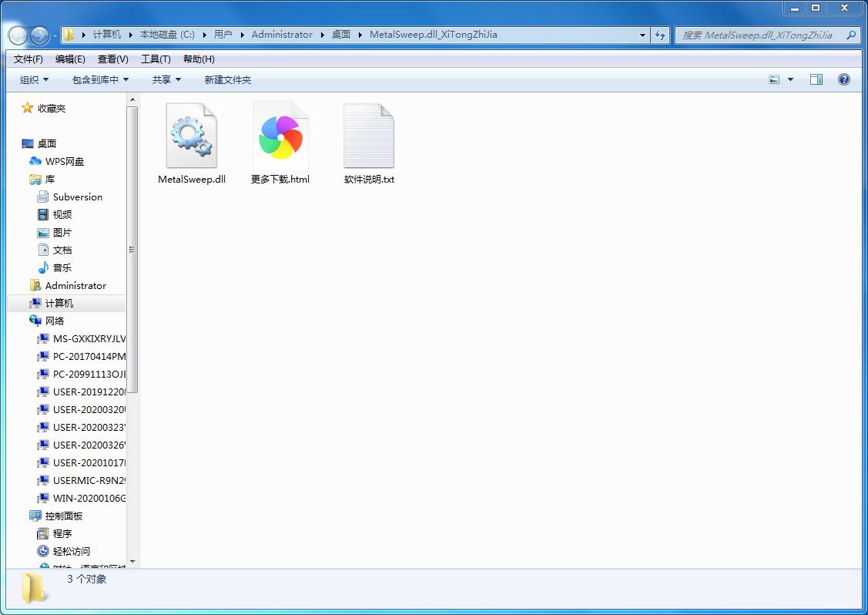Select network computer USER-20200326
The height and width of the screenshot is (615, 868).
89,445
